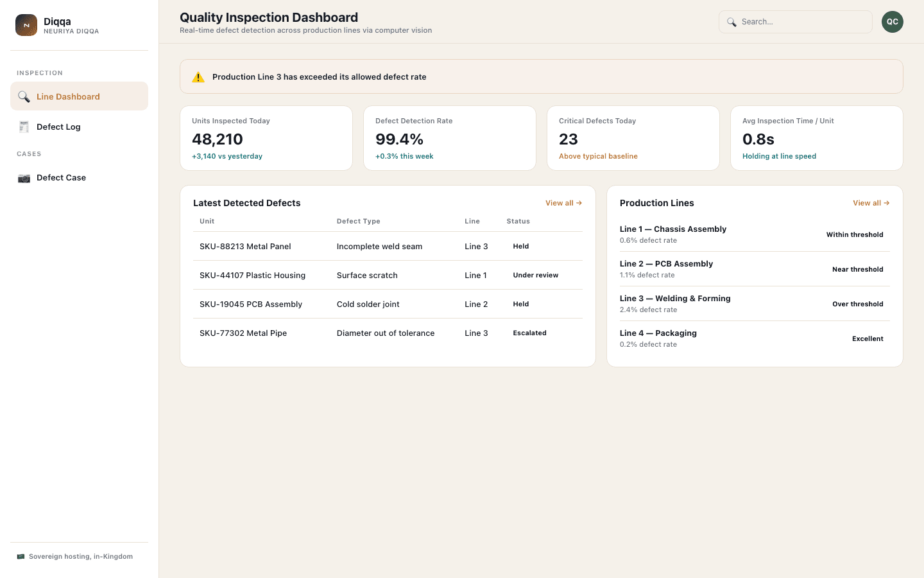Click the flag icon by Sovereign hosting
Screen dimensions: 924x578
pyautogui.click(x=21, y=556)
